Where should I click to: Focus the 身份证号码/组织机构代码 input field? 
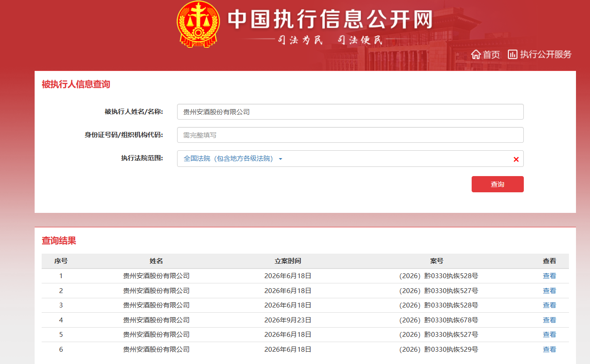tap(350, 135)
